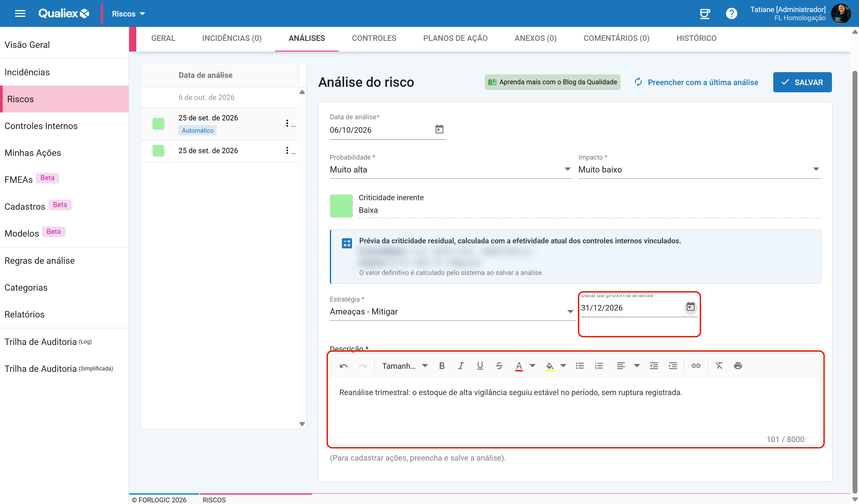Screen dimensions: 859x504
Task: Open calendar picker for next analysis date
Action: (x=690, y=307)
